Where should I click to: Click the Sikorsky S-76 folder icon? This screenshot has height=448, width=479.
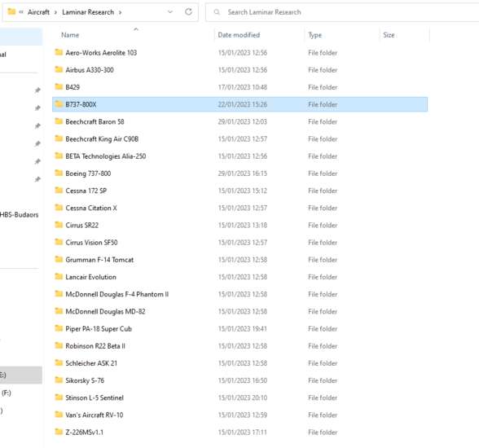[x=59, y=380]
